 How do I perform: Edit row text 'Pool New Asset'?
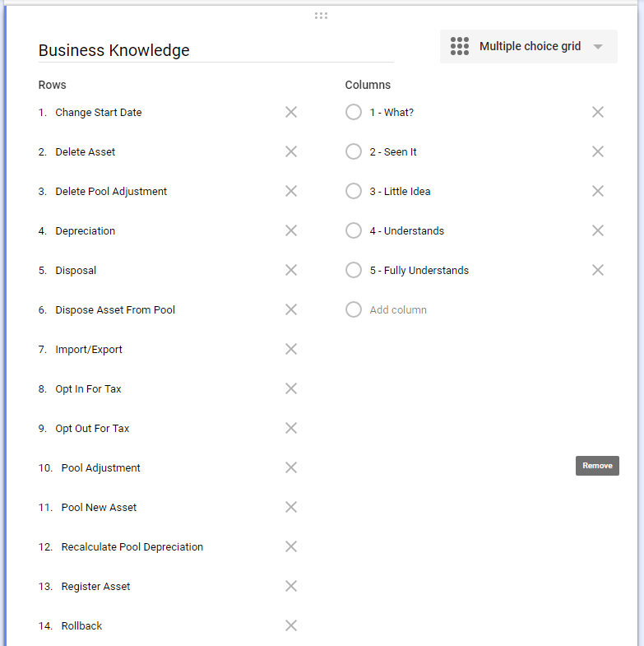(99, 508)
